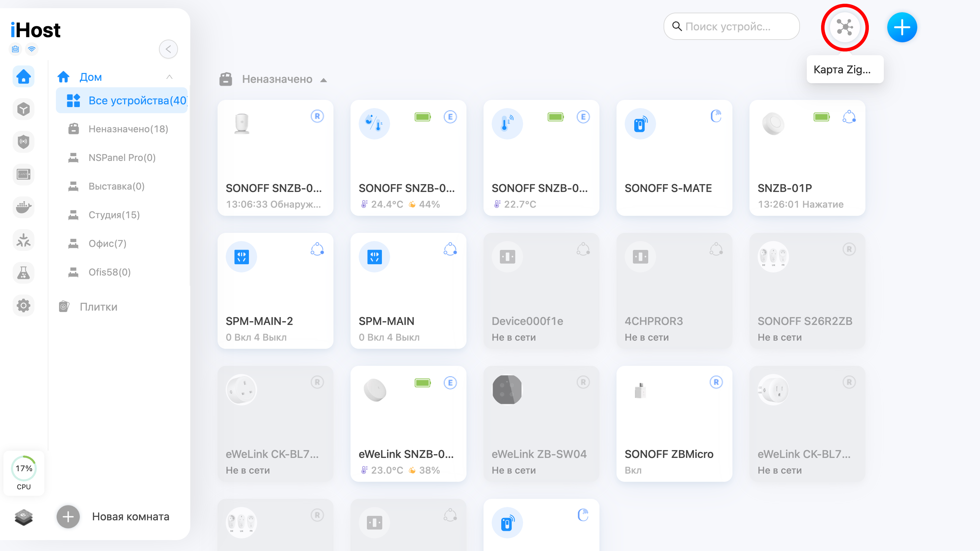Click SPM-MAIN-2 device name

point(259,321)
